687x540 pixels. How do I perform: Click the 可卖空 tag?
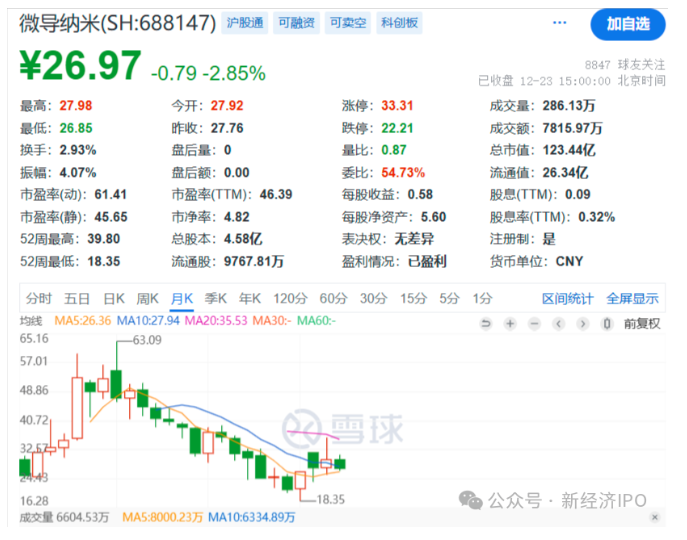[x=348, y=23]
